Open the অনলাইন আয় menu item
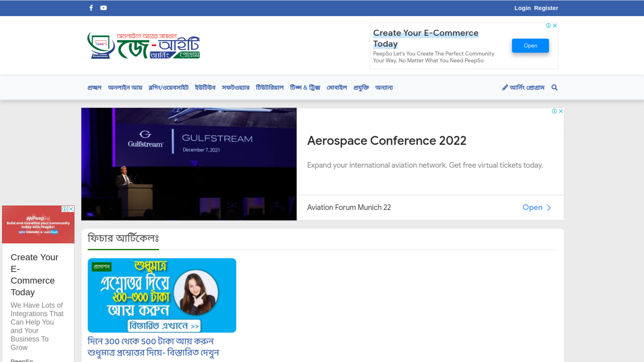This screenshot has width=644, height=362. [x=125, y=87]
